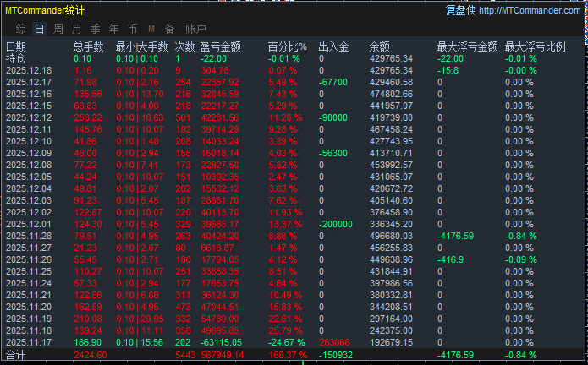The width and height of the screenshot is (588, 365).
Task: Click the 最小|大手数 column header
Action: [142, 46]
